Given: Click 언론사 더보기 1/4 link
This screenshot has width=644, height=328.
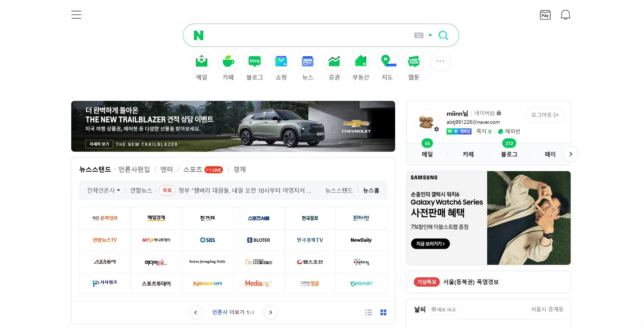Looking at the screenshot, I should (233, 312).
